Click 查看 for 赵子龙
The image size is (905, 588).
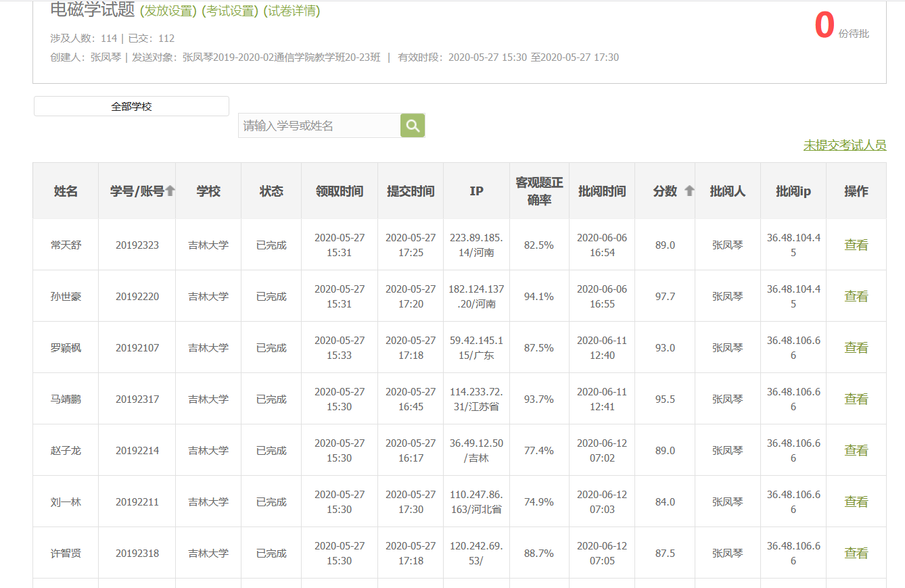pyautogui.click(x=856, y=450)
